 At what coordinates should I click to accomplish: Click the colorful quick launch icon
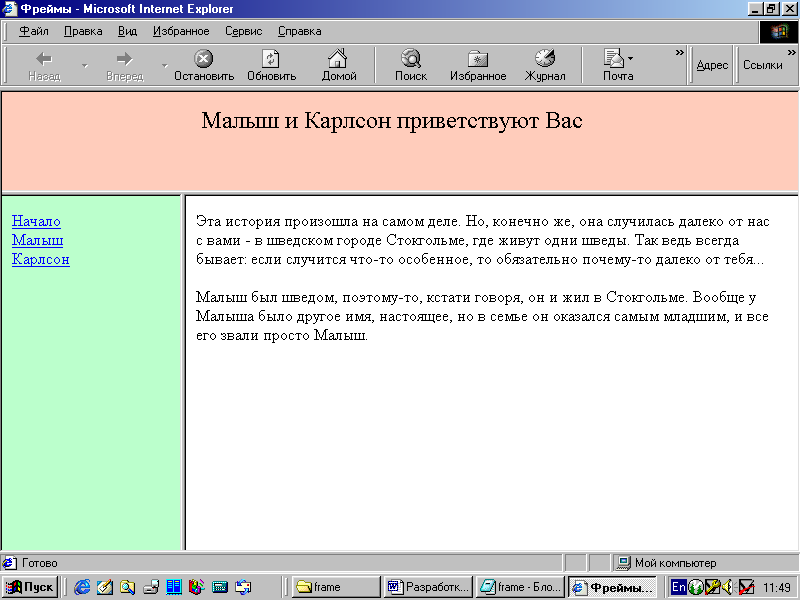(x=196, y=587)
